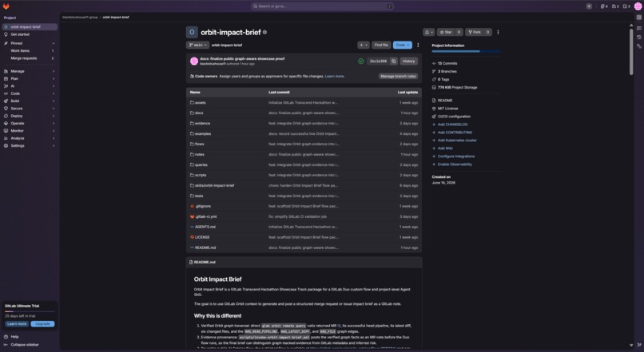Open the Analyze sidebar section

tap(29, 138)
